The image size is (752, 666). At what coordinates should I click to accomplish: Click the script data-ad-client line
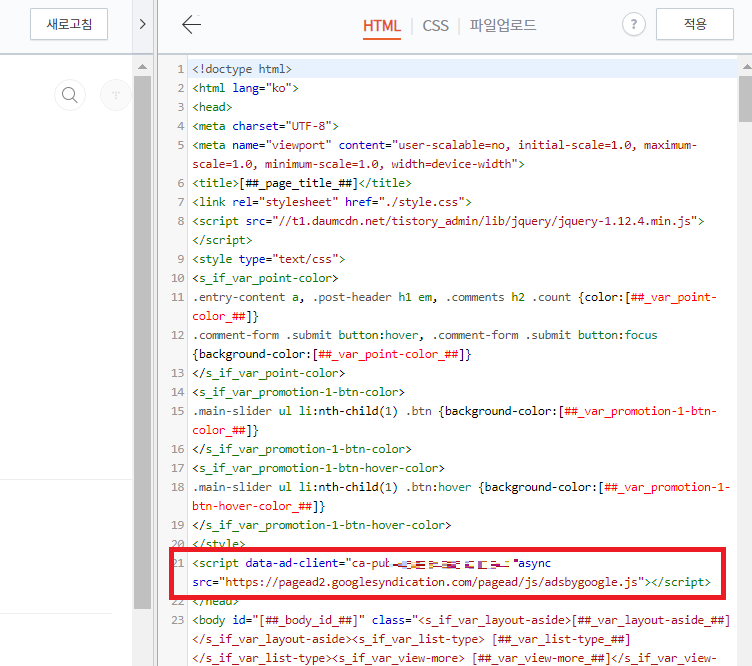[372, 563]
